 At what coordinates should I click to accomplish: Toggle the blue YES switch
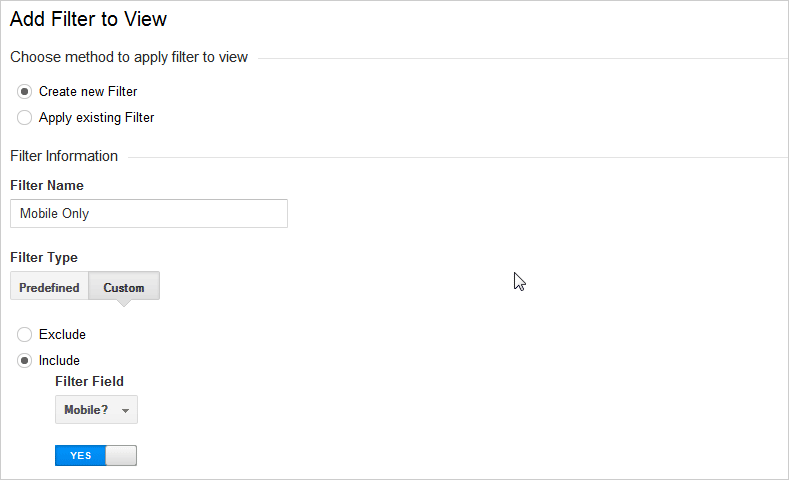pyautogui.click(x=96, y=455)
